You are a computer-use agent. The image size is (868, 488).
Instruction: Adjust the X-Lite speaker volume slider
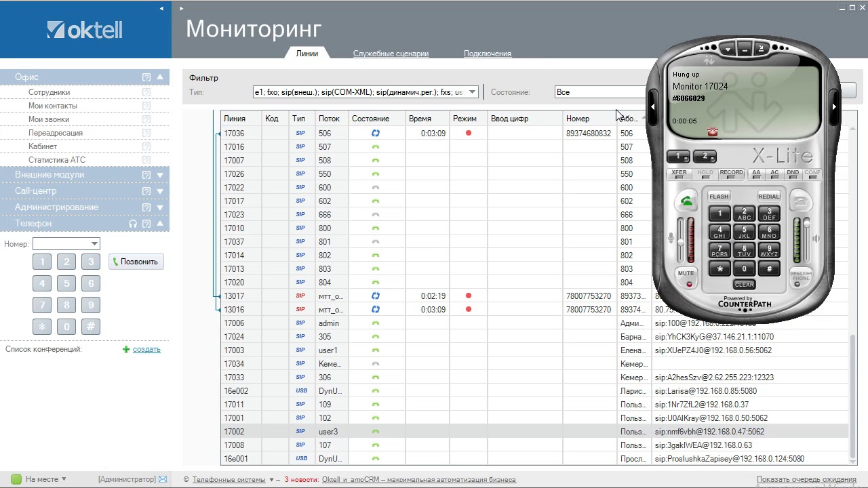pyautogui.click(x=807, y=241)
